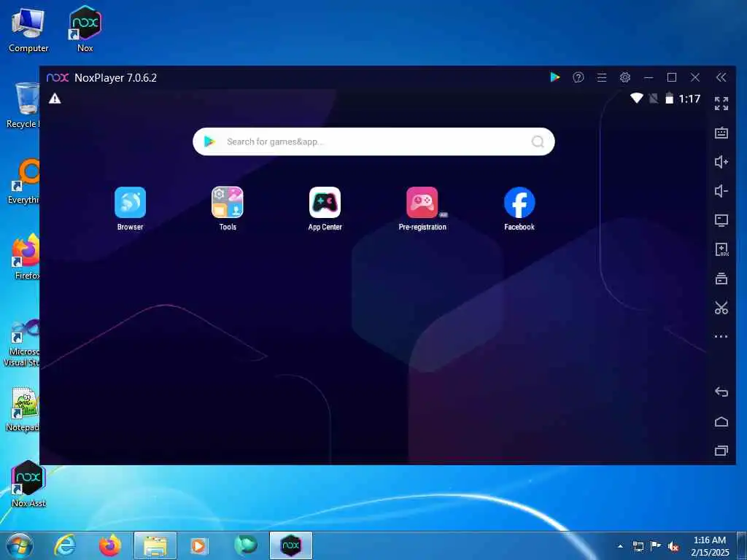Show hidden system tray icons arrow
This screenshot has height=560, width=747.
[x=620, y=546]
